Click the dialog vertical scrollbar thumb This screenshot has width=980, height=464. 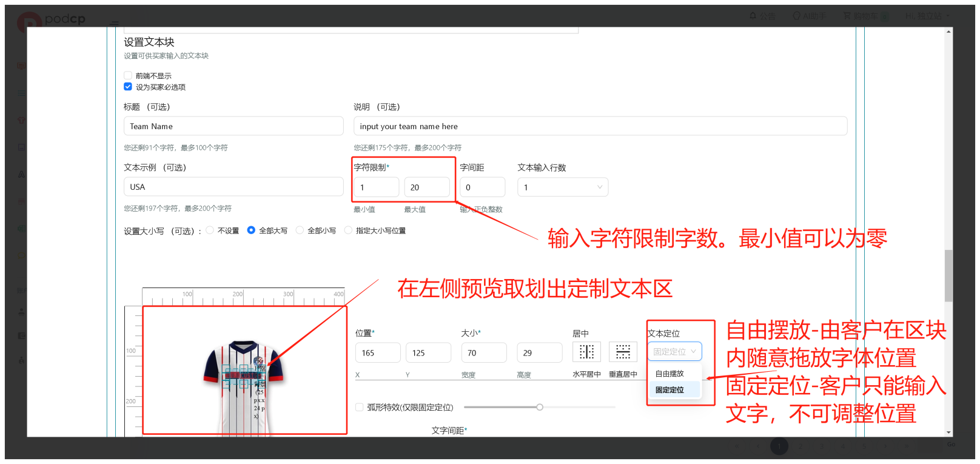point(948,275)
